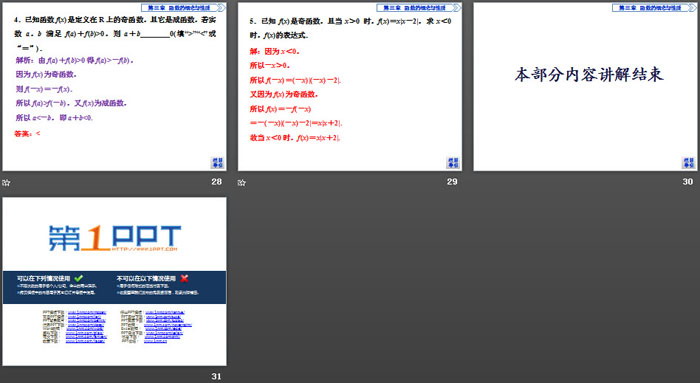Click the red X icon on slide 31
Screen dimensions: 700x383
184,278
